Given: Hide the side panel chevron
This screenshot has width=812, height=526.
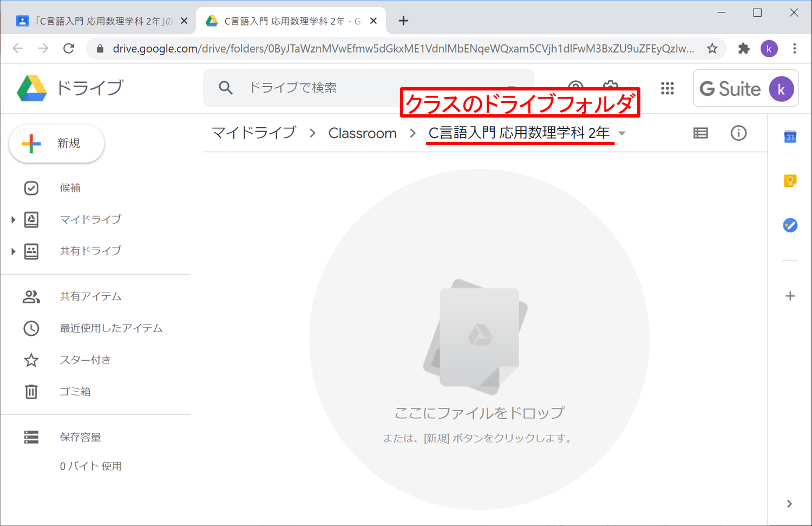Looking at the screenshot, I should [789, 504].
